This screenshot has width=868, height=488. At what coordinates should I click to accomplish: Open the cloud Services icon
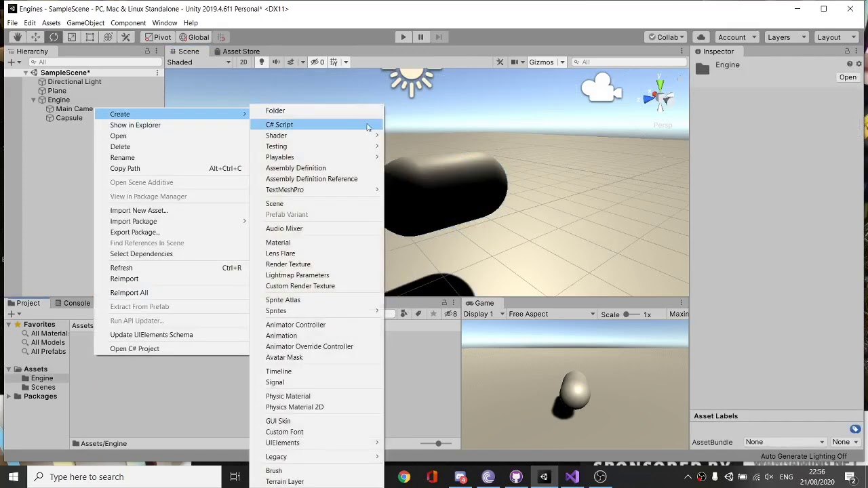701,37
